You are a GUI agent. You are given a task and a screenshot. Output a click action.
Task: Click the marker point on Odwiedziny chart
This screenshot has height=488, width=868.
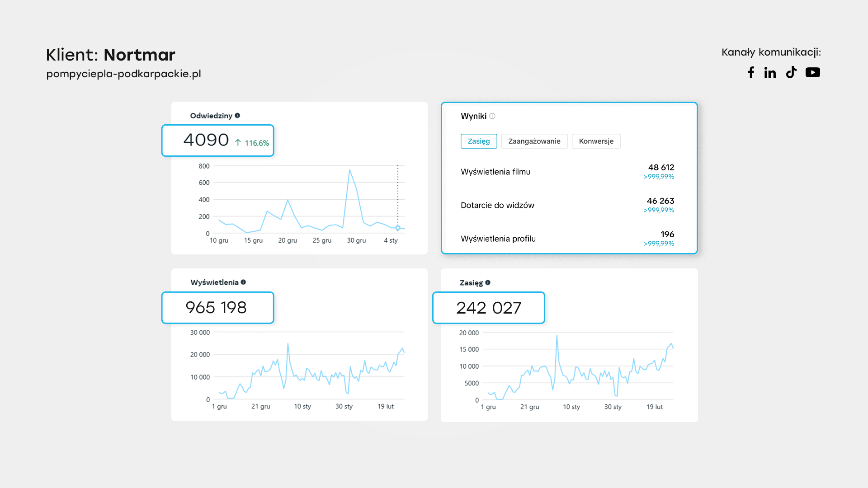[x=398, y=228]
